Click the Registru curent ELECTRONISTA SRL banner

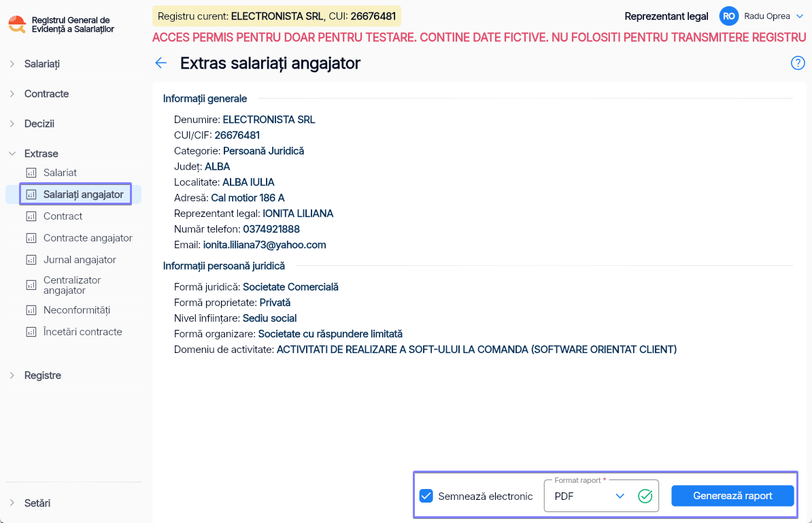tap(277, 16)
